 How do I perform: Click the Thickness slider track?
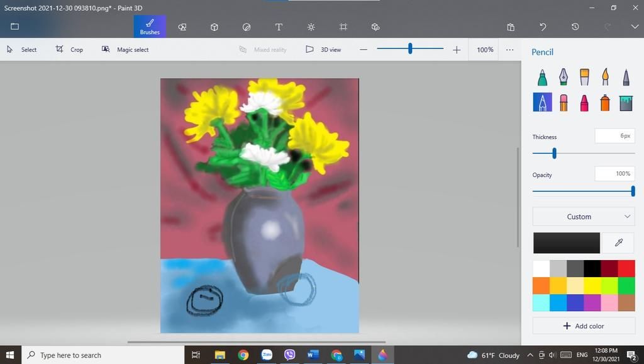tap(584, 154)
